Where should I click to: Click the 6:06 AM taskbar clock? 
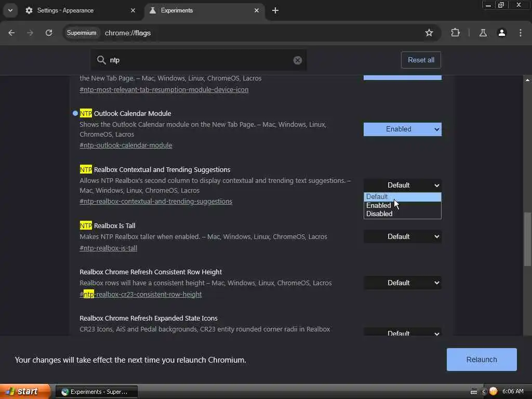pos(513,392)
